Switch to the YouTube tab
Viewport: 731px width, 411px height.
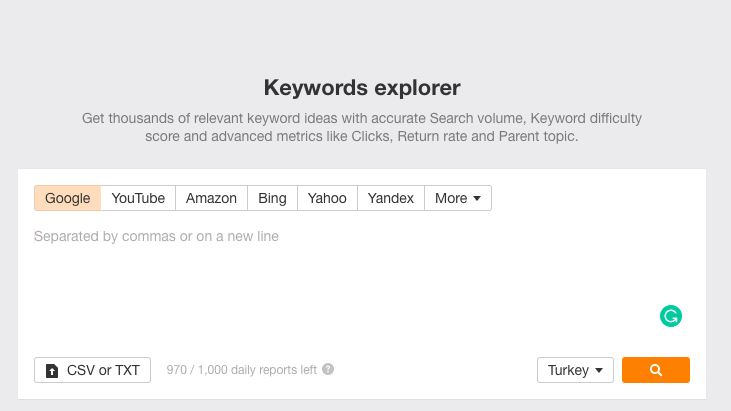(138, 198)
